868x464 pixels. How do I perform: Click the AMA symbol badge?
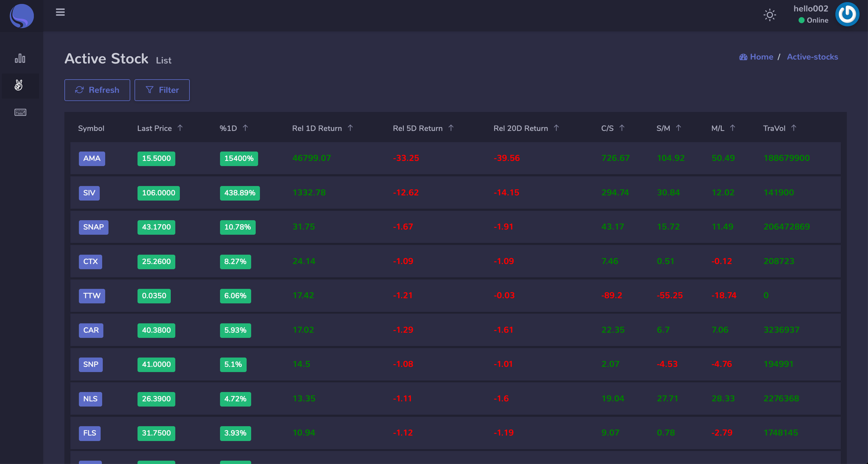click(x=92, y=158)
